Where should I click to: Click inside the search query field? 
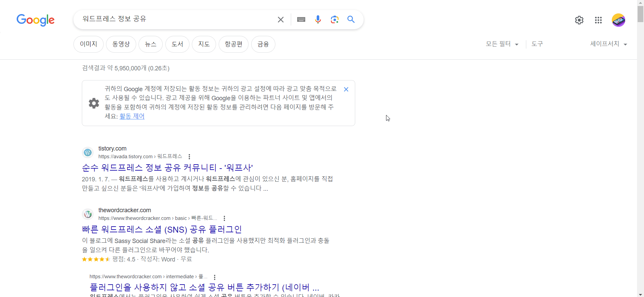[x=178, y=19]
